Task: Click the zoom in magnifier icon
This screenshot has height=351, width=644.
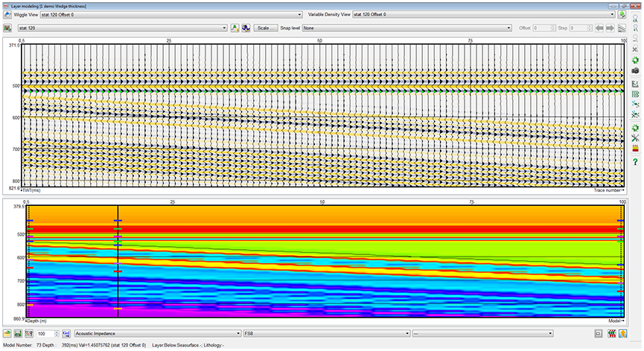Action: tap(635, 27)
